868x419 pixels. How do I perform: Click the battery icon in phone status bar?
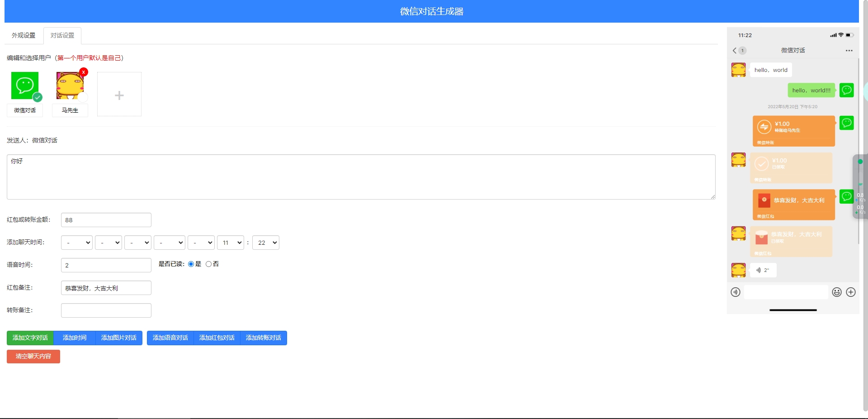pyautogui.click(x=850, y=35)
